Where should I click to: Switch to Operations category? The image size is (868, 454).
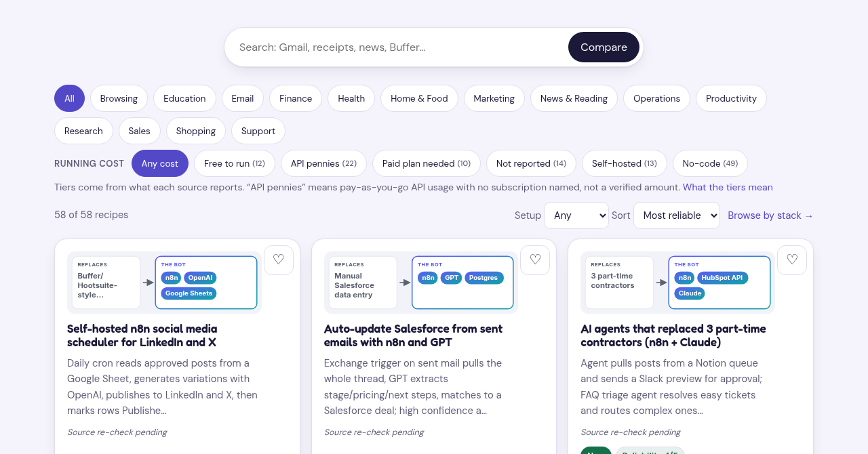[x=656, y=98]
